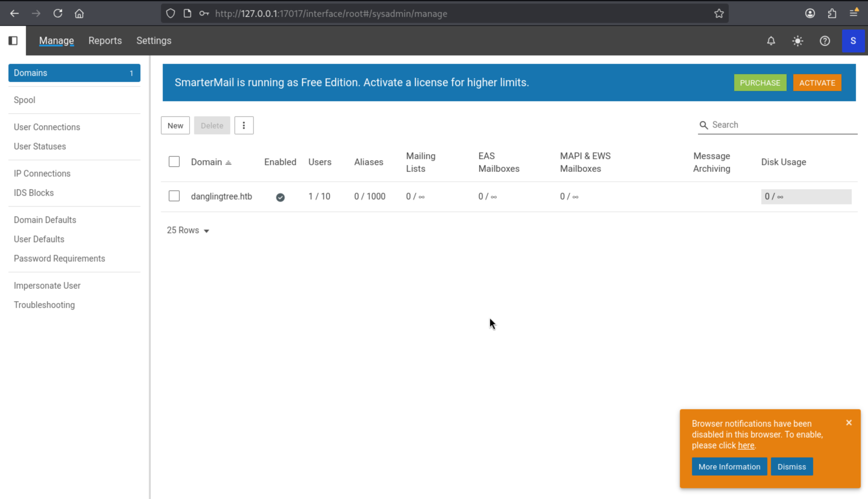Open User Defaults in the sidebar
Viewport: 868px width, 499px height.
tap(39, 239)
